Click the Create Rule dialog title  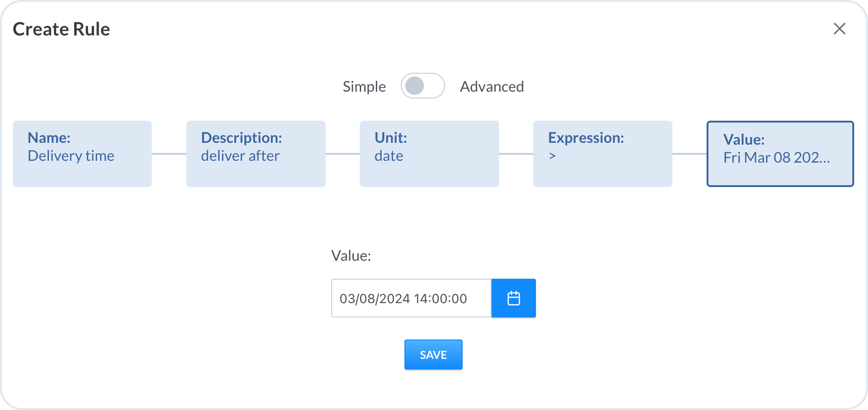click(x=61, y=29)
